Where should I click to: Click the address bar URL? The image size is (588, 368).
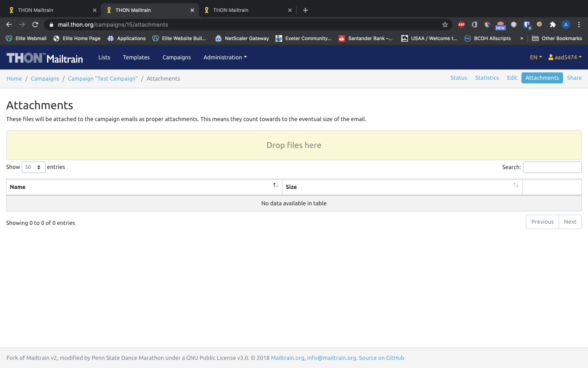[x=113, y=25]
